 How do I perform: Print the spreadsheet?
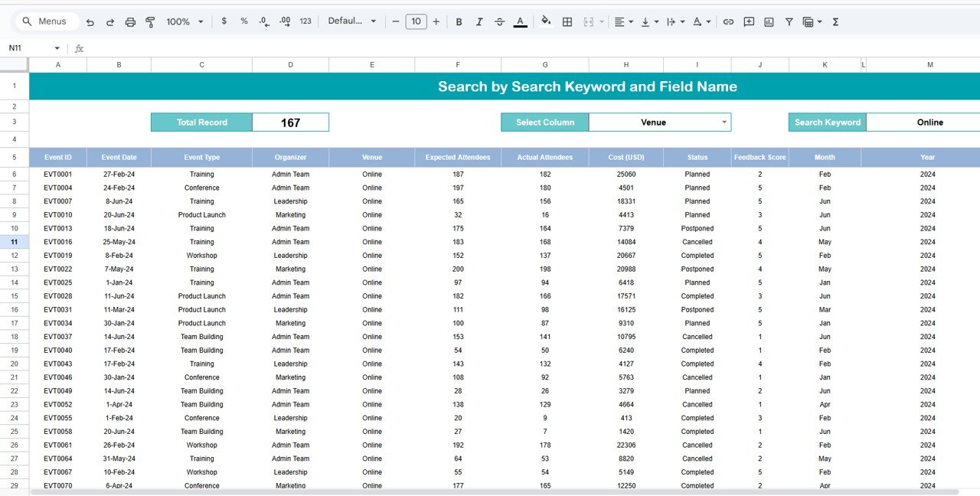tap(130, 21)
